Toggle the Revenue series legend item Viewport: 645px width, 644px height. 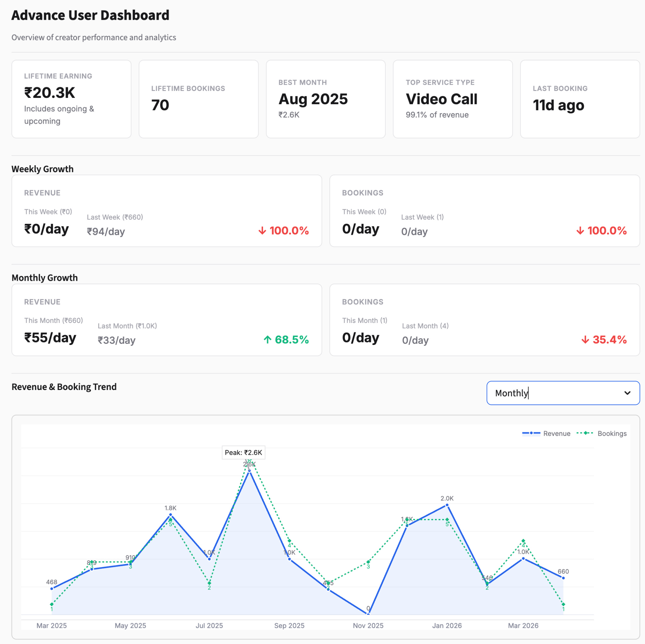pyautogui.click(x=556, y=433)
